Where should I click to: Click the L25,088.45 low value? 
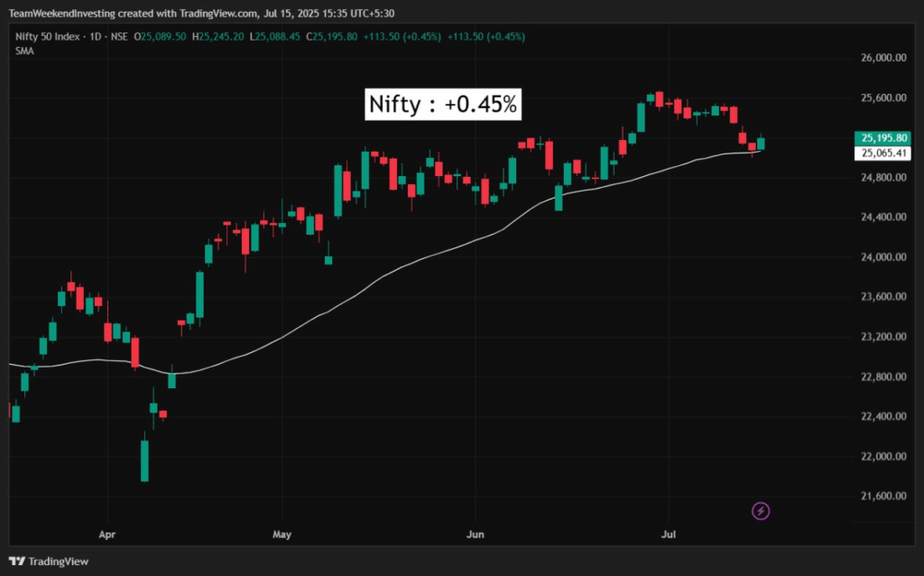coord(274,36)
